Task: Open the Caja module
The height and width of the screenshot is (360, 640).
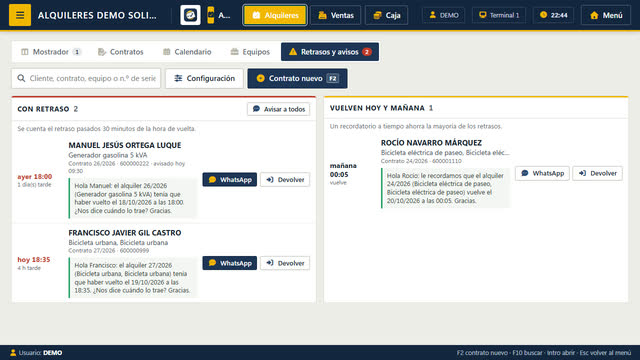Action: 387,15
